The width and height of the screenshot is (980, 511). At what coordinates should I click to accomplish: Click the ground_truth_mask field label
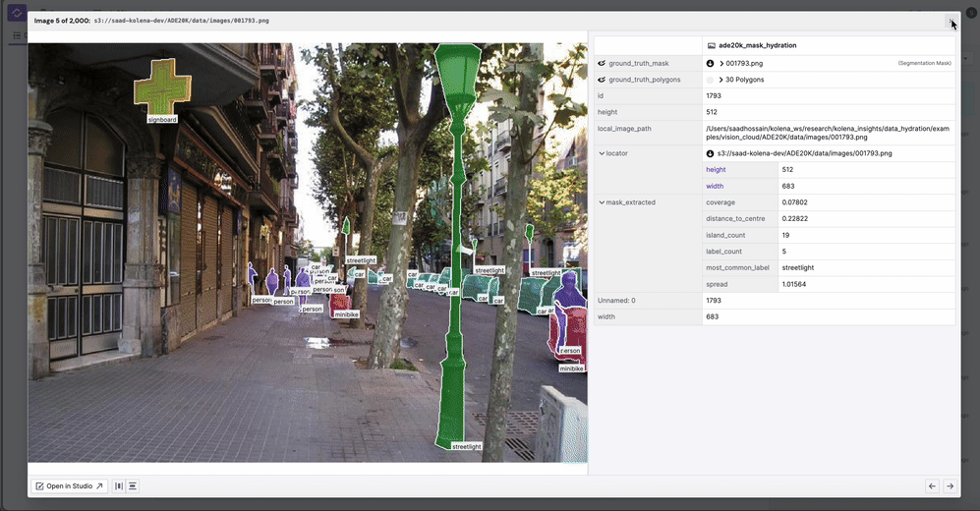coord(639,63)
